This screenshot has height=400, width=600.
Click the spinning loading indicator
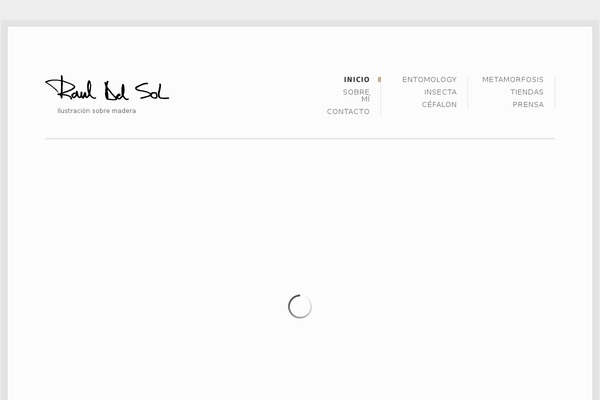[300, 306]
